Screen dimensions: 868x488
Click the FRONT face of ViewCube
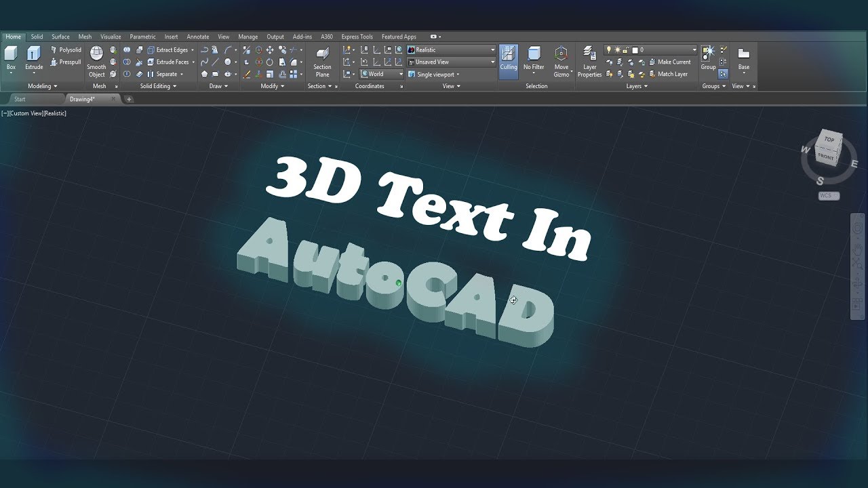[x=826, y=157]
